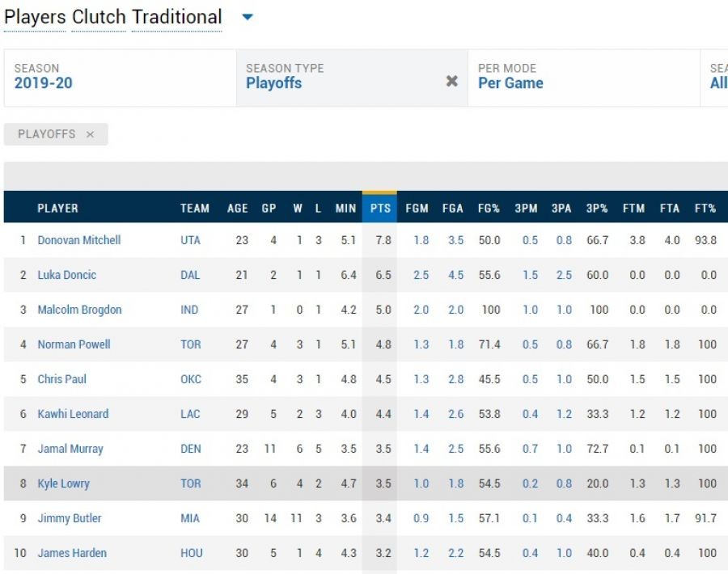Open Luka Doncic's player link
Viewport: 728px width, 574px height.
coord(66,275)
